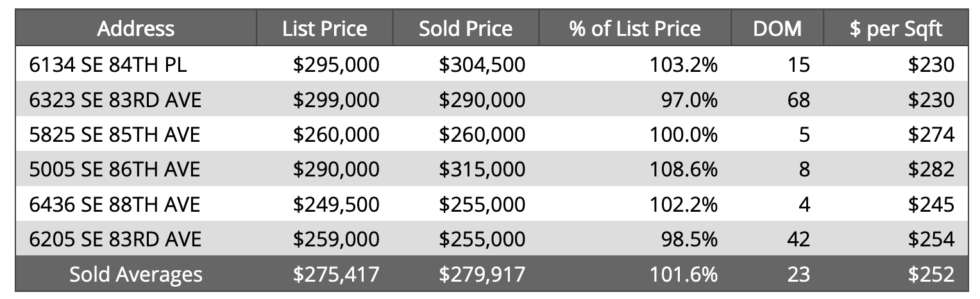The image size is (980, 299).
Task: Click the 5825 SE 85TH AVE address
Action: pyautogui.click(x=115, y=135)
